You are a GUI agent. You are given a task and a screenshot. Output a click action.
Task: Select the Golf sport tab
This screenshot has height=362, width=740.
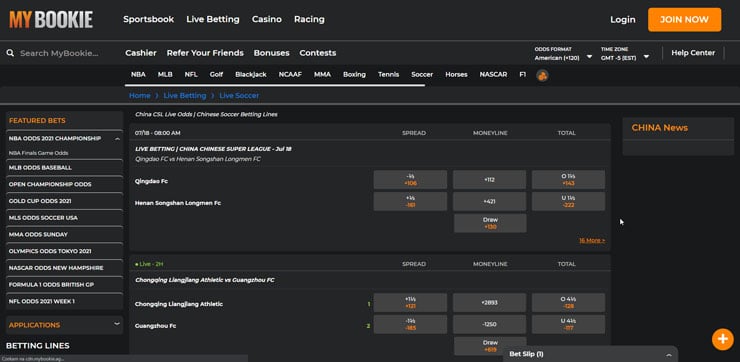pos(217,75)
